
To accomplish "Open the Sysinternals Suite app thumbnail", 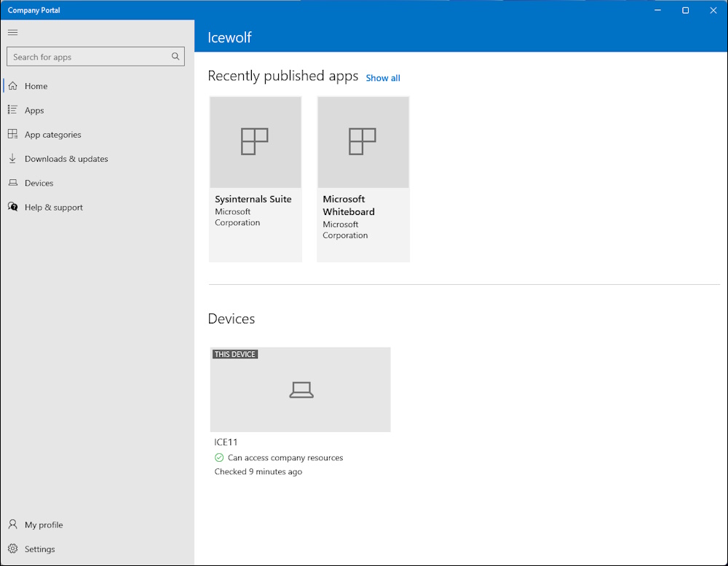I will (x=256, y=142).
